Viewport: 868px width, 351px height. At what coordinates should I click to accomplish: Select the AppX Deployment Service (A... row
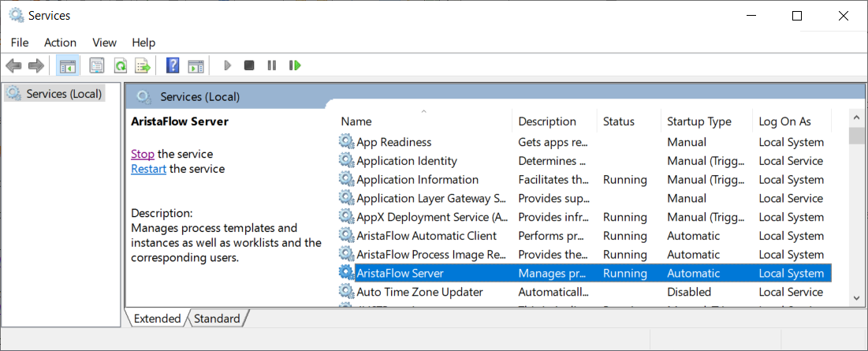point(585,216)
